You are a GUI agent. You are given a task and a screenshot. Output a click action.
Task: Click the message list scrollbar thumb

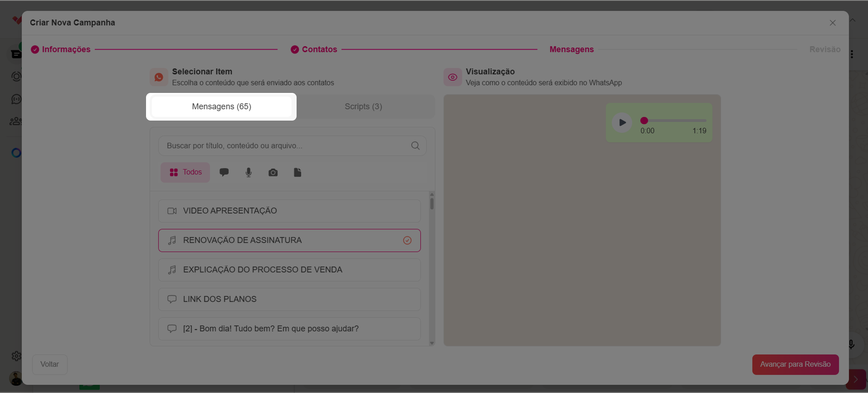pyautogui.click(x=432, y=204)
